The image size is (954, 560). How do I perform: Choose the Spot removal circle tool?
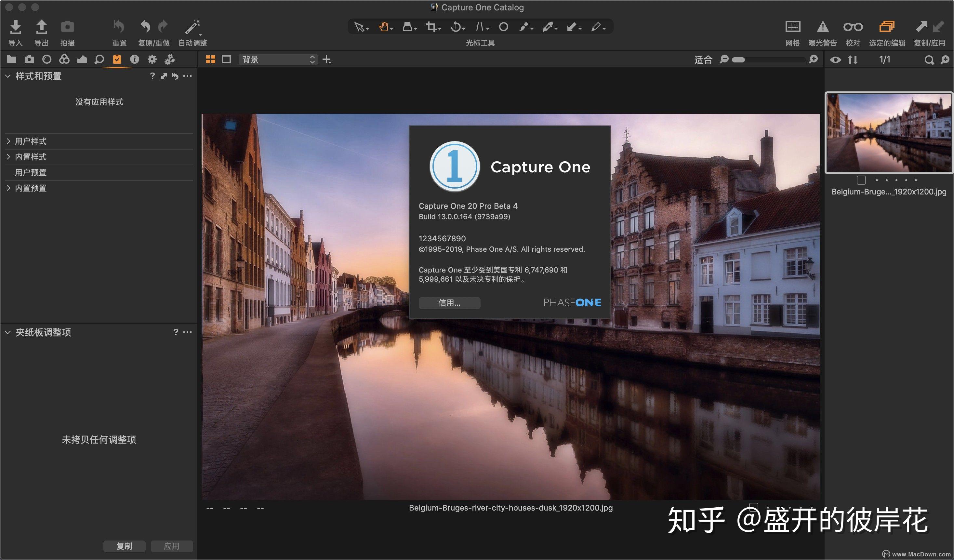point(503,27)
